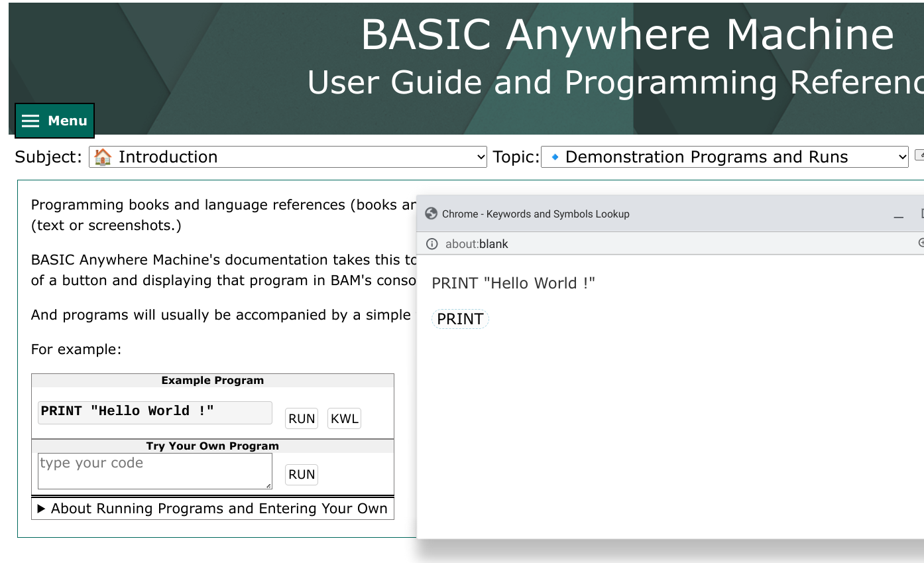The width and height of the screenshot is (924, 563).
Task: Click the 'Example Program' header text
Action: click(x=213, y=381)
